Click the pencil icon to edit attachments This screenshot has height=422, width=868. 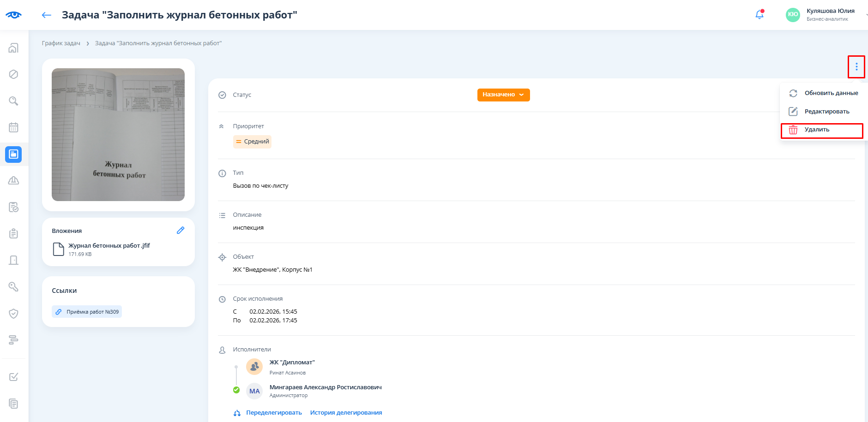(181, 230)
